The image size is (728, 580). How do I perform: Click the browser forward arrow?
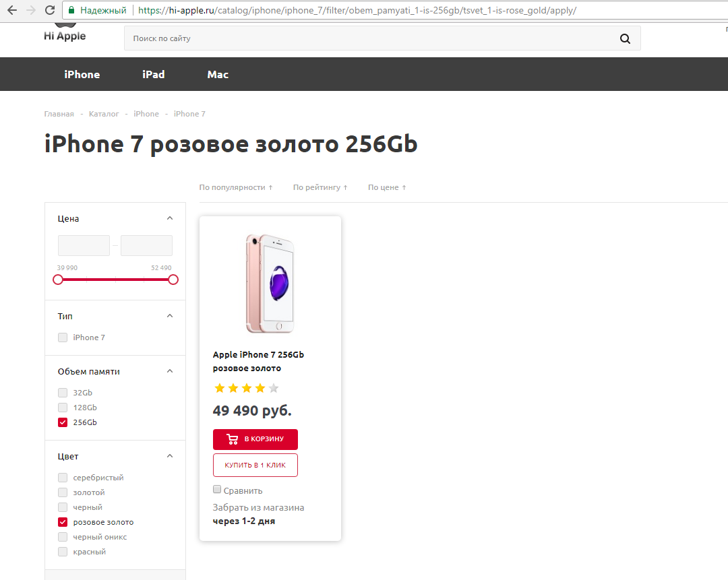pos(30,11)
